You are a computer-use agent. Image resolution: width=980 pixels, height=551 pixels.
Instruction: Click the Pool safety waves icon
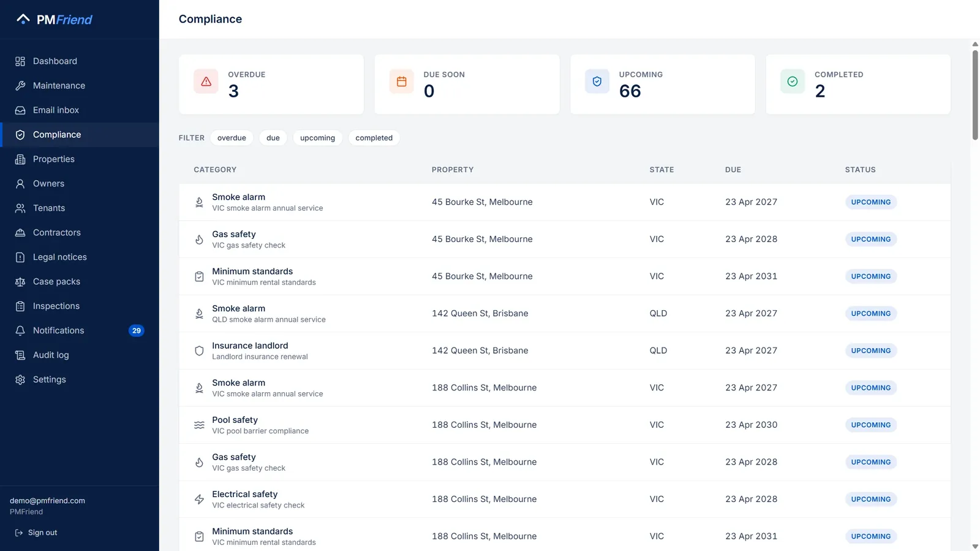[199, 425]
